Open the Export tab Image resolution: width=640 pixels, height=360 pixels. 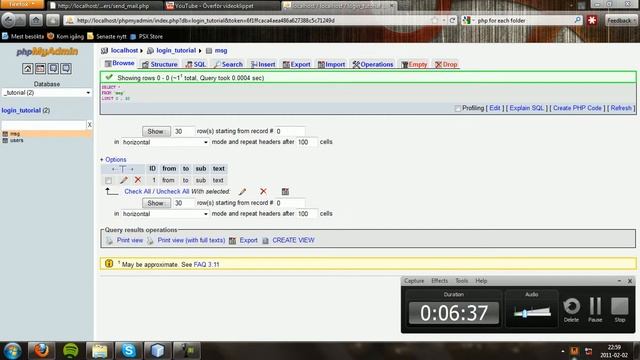coord(297,64)
